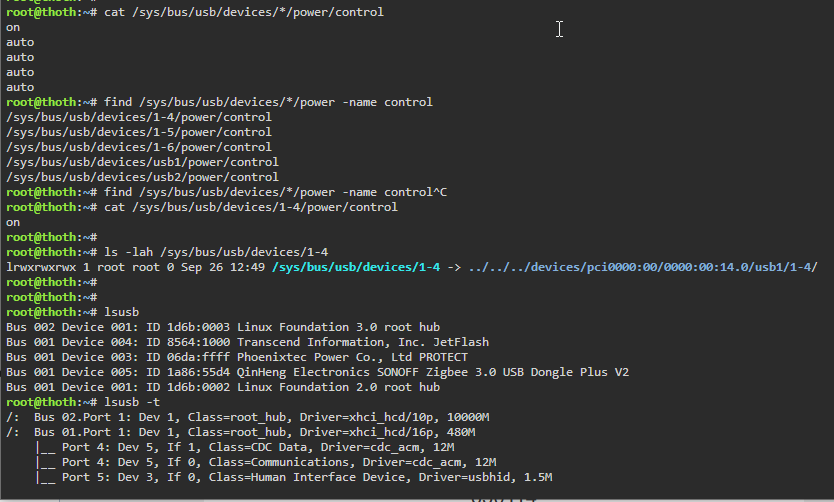Image resolution: width=834 pixels, height=502 pixels.
Task: Click the 'Class=CDC Data' tree row
Action: pos(244,447)
